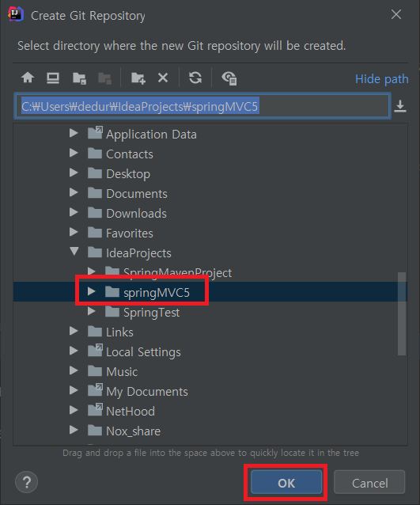Click inside the directory path field
The image size is (420, 505).
pos(202,106)
